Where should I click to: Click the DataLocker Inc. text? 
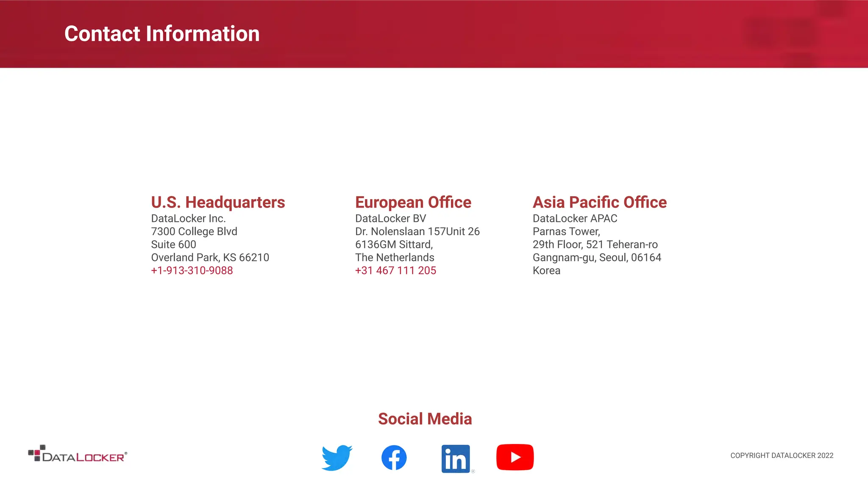tap(188, 219)
